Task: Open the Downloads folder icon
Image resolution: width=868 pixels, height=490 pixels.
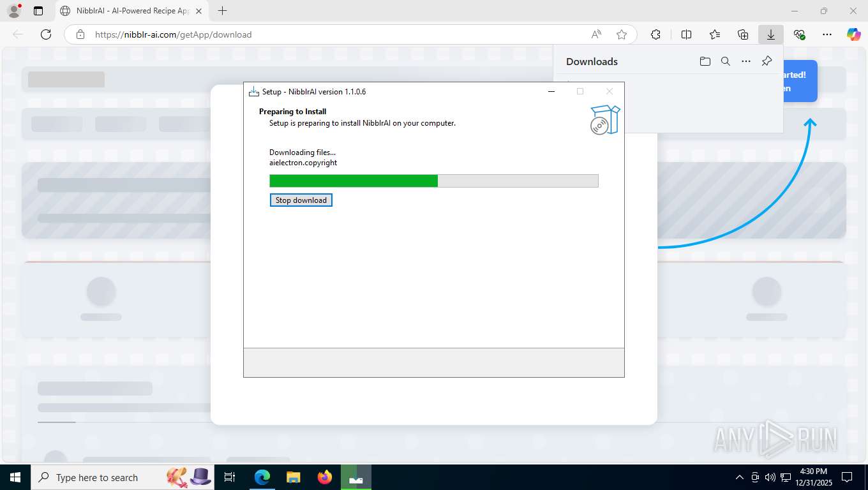Action: (705, 61)
